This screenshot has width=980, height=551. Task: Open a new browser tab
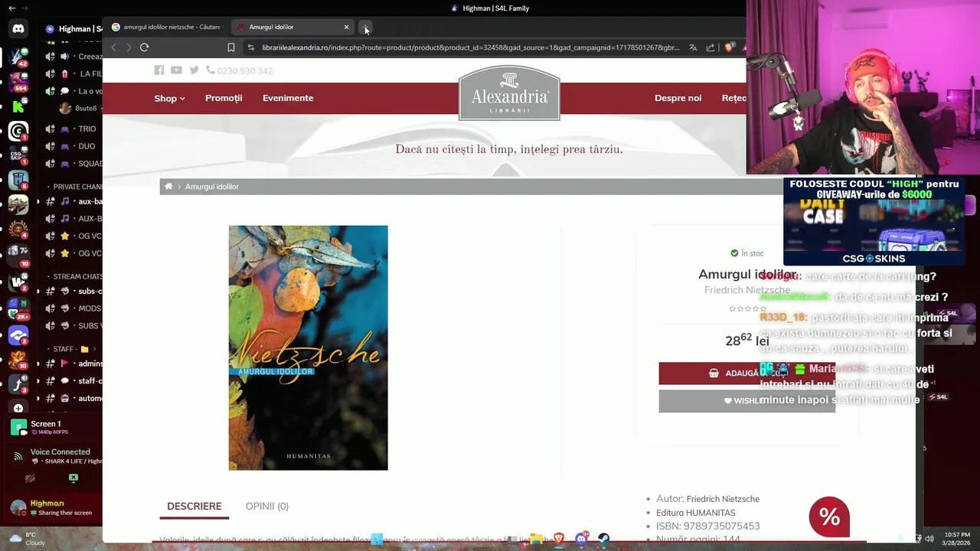(366, 28)
